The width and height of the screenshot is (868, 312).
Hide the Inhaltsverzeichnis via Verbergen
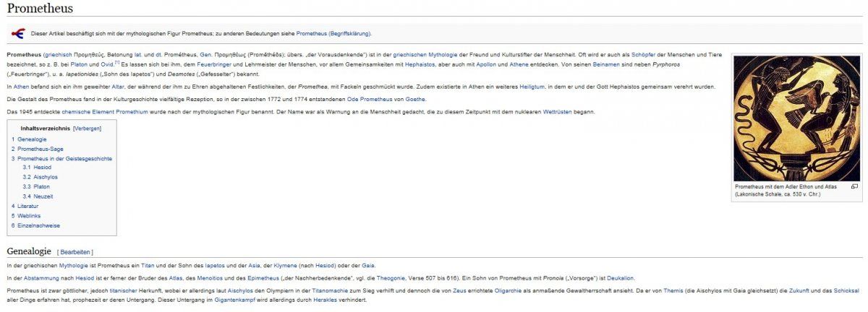click(x=87, y=128)
